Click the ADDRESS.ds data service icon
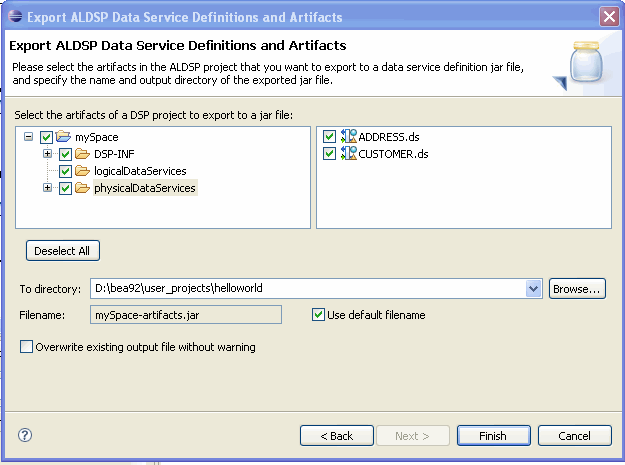 point(348,136)
